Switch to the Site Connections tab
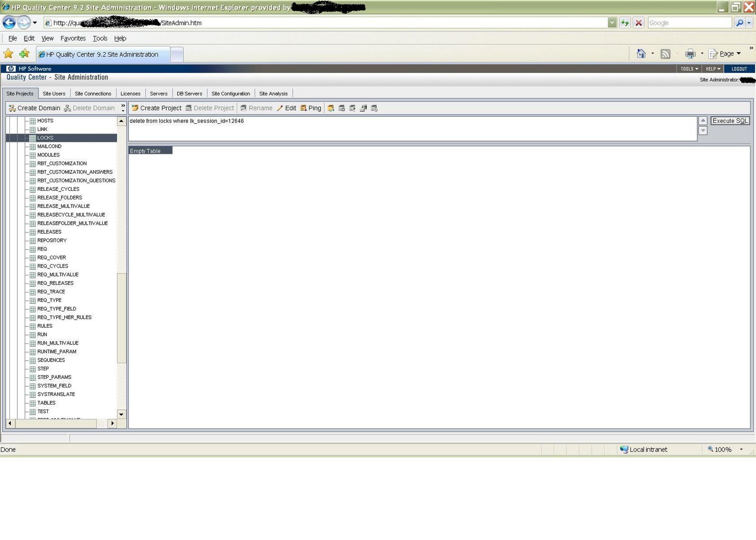756x540 pixels. 93,94
